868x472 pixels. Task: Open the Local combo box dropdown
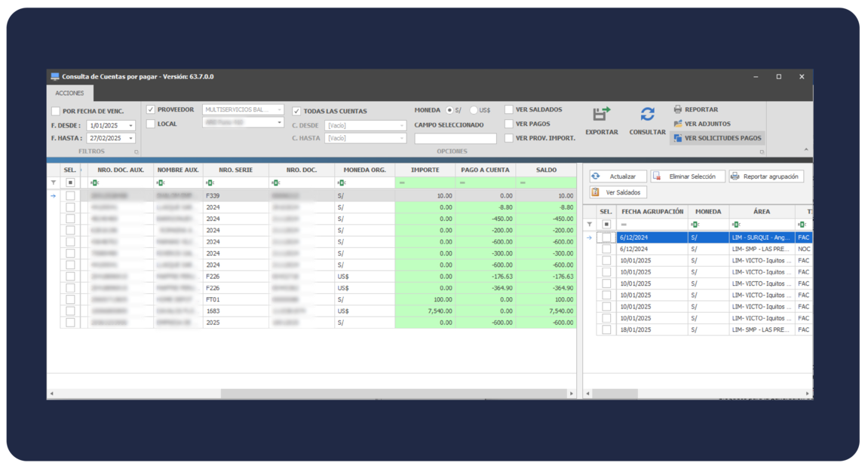pyautogui.click(x=280, y=123)
